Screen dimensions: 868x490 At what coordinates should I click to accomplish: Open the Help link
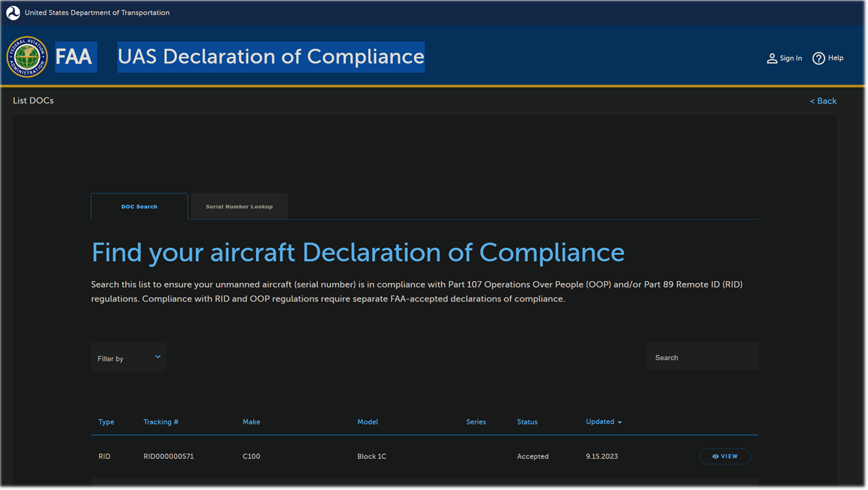click(827, 58)
